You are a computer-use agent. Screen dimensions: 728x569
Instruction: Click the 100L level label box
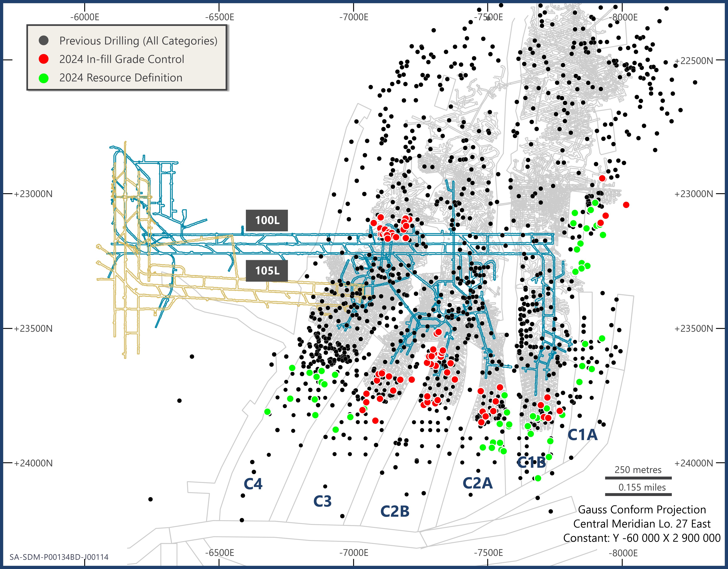click(267, 220)
